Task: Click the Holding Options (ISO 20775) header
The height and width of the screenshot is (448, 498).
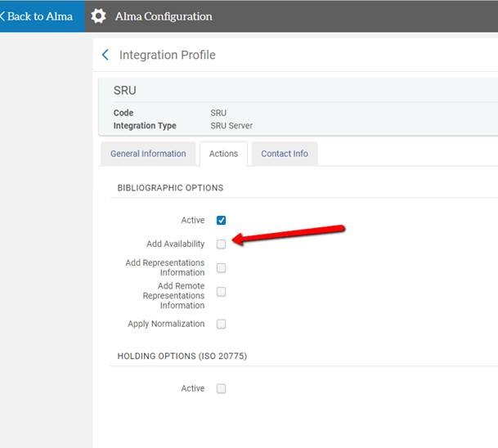Action: click(x=182, y=356)
